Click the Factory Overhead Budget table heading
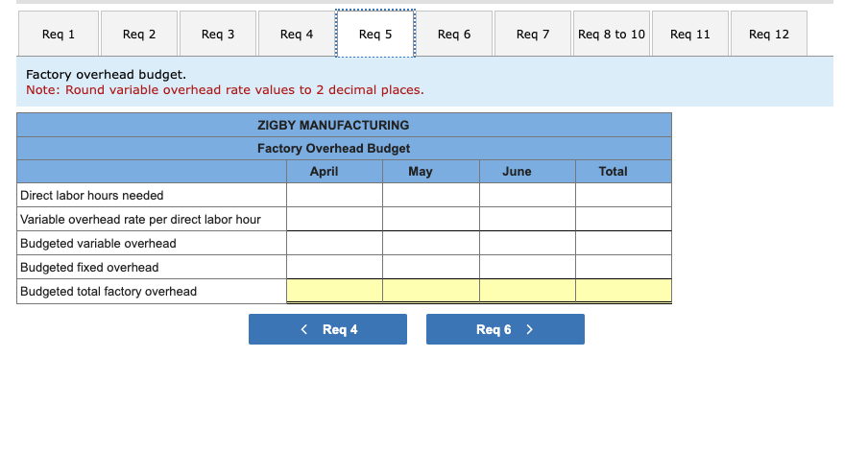The width and height of the screenshot is (868, 453). [x=333, y=148]
